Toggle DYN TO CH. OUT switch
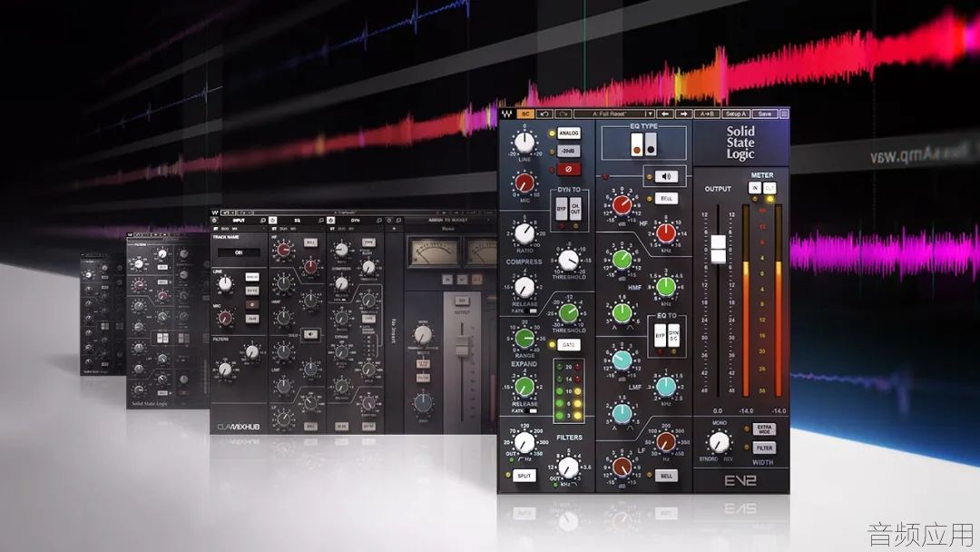The width and height of the screenshot is (980, 552). 575,209
